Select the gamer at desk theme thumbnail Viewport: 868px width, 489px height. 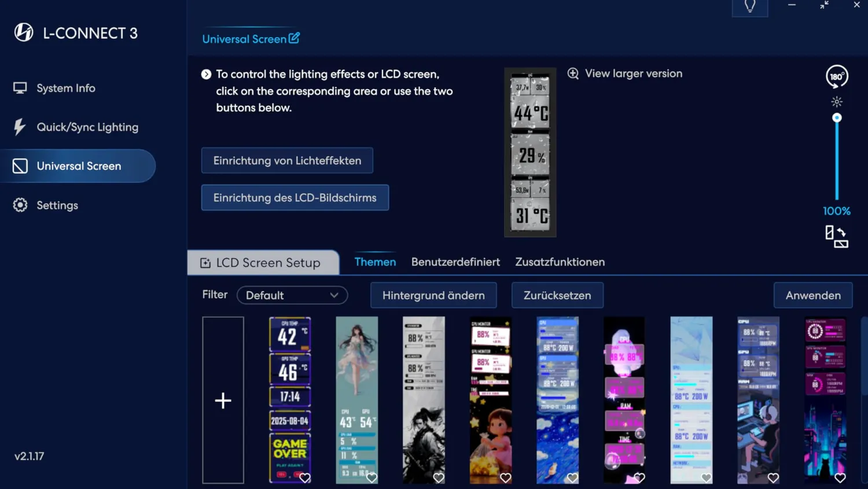pyautogui.click(x=758, y=400)
